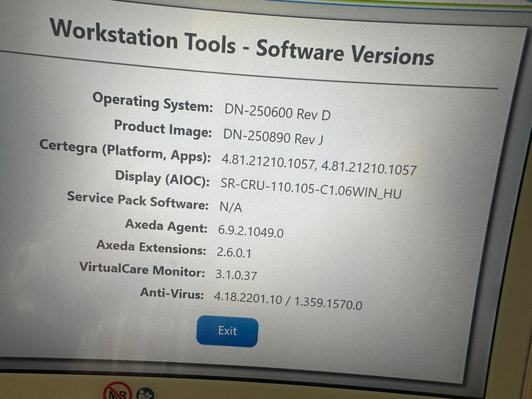Select the value SR-CRU-110.105-C1.06WIN_HU

click(x=311, y=188)
